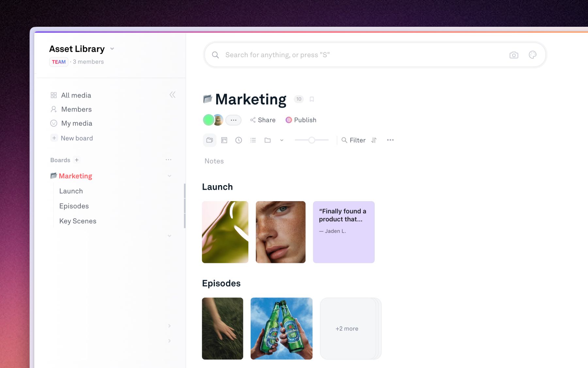Open the Launch section heading
The image size is (588, 368).
coord(218,187)
